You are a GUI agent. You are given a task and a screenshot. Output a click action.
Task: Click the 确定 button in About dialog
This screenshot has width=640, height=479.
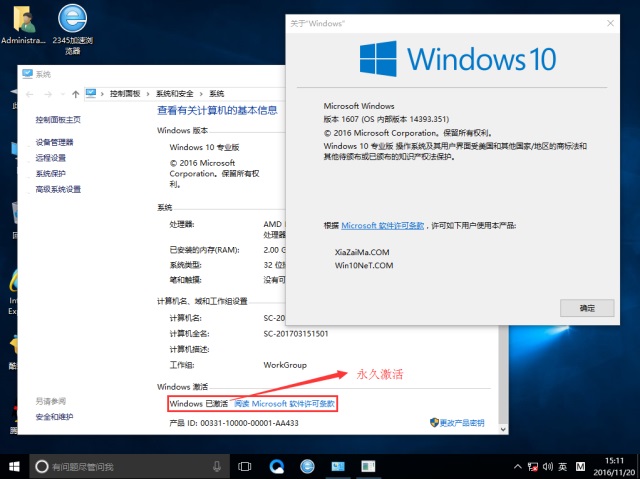tap(586, 308)
